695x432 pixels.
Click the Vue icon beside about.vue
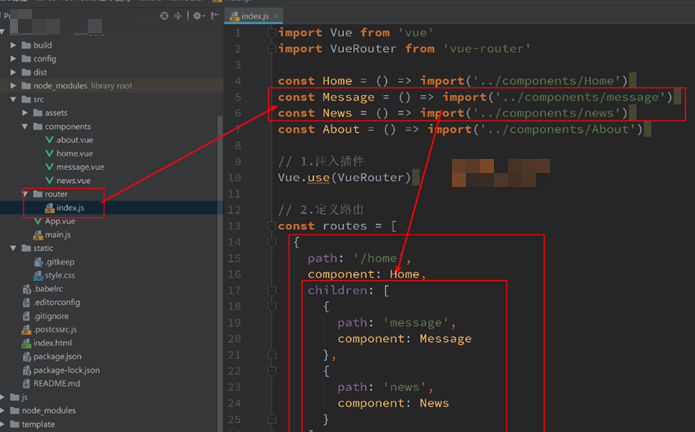[x=49, y=140]
